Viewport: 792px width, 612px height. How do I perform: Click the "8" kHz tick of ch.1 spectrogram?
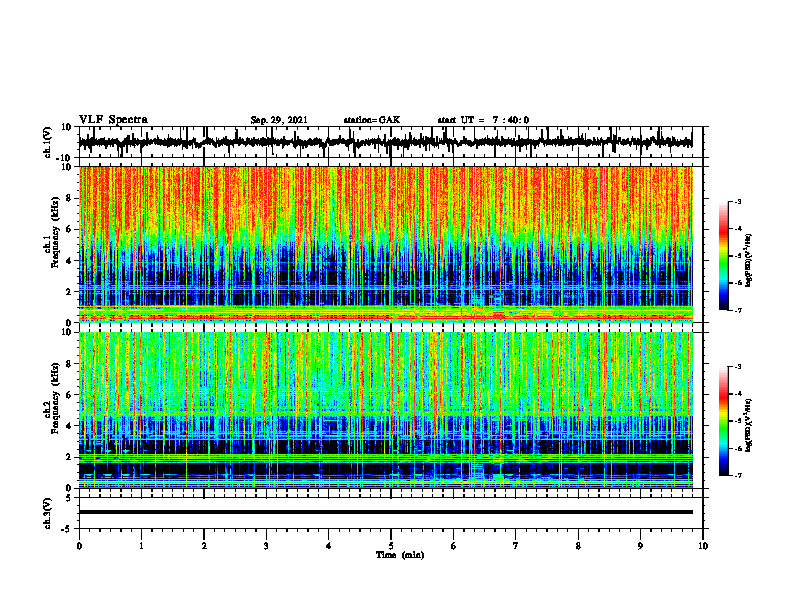(x=69, y=198)
